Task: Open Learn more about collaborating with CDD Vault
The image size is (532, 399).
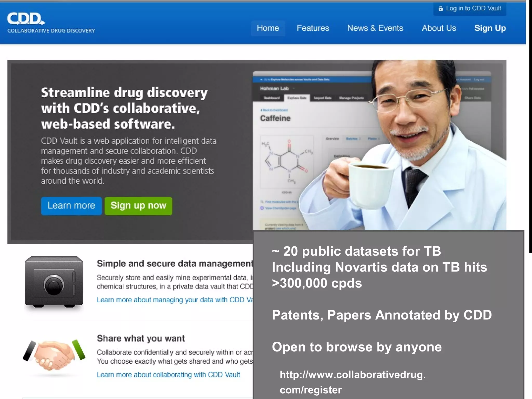Action: (168, 375)
